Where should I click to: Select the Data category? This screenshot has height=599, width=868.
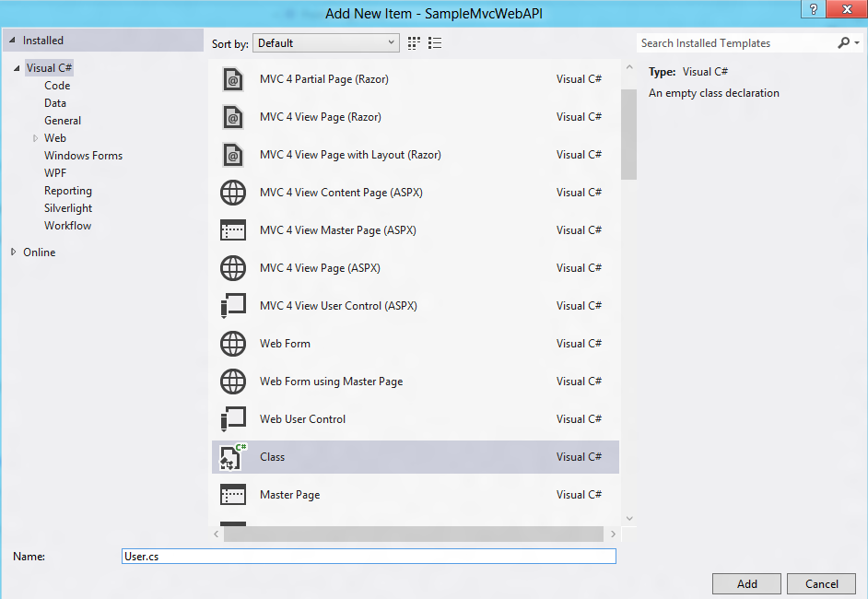point(54,103)
